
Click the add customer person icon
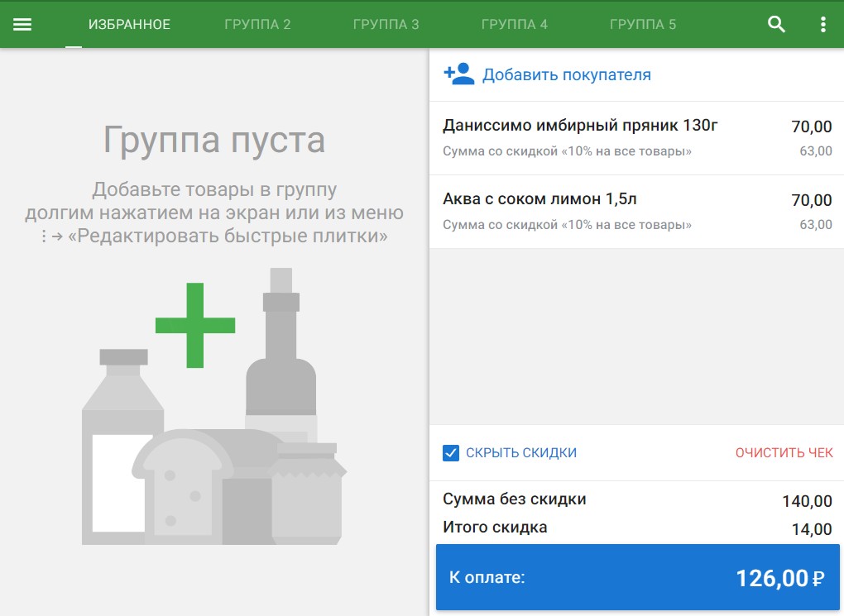pyautogui.click(x=458, y=74)
